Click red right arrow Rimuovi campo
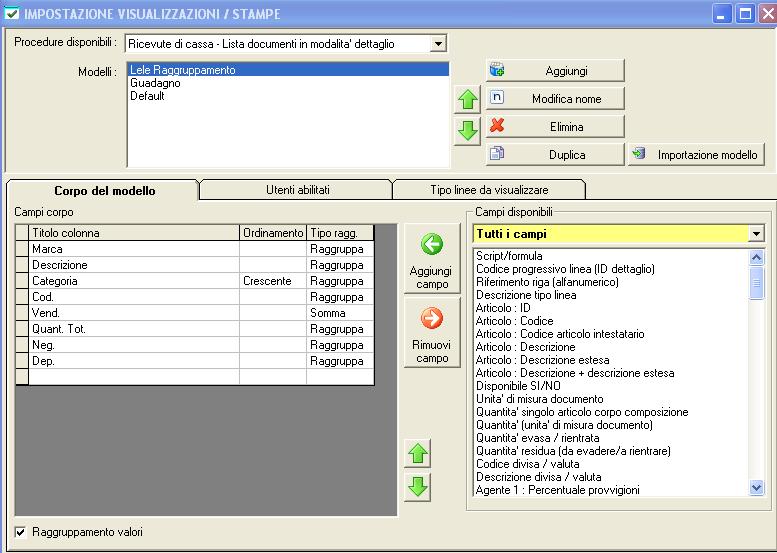 click(x=432, y=332)
